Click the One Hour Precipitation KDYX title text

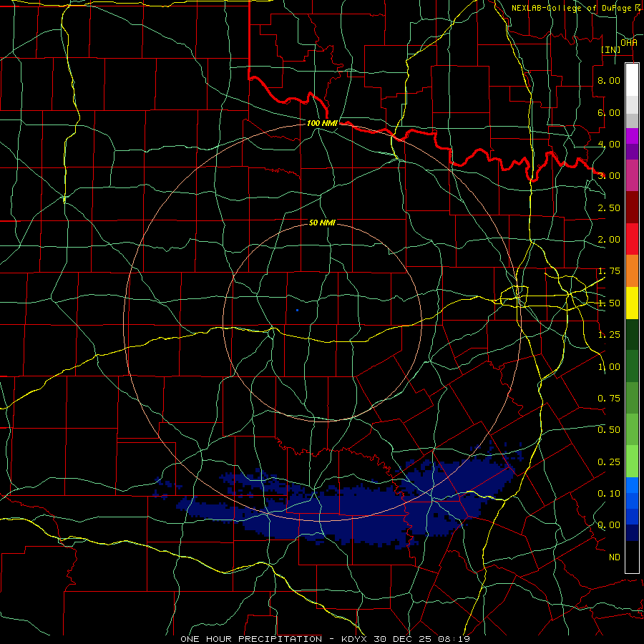(x=325, y=639)
